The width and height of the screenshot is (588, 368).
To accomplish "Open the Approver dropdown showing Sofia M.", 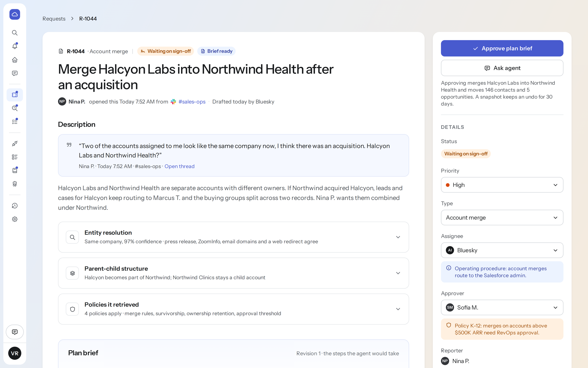I will click(502, 307).
